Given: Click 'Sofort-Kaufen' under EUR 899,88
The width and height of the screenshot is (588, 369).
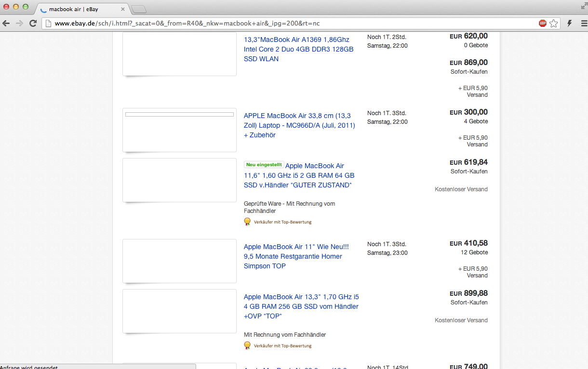Looking at the screenshot, I should [469, 303].
